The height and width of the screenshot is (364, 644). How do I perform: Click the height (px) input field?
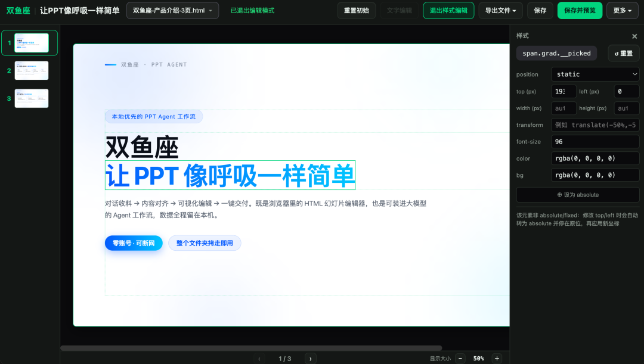(x=626, y=108)
